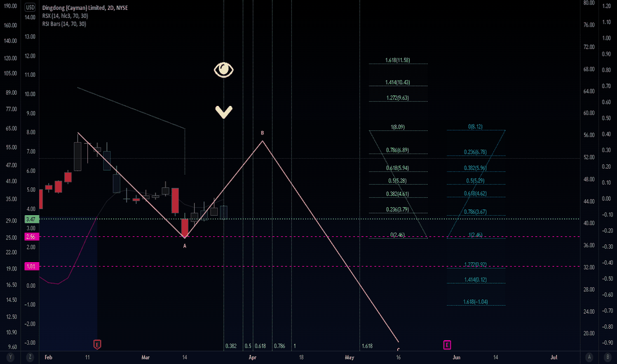Click the A auto-scale button

coord(589,357)
